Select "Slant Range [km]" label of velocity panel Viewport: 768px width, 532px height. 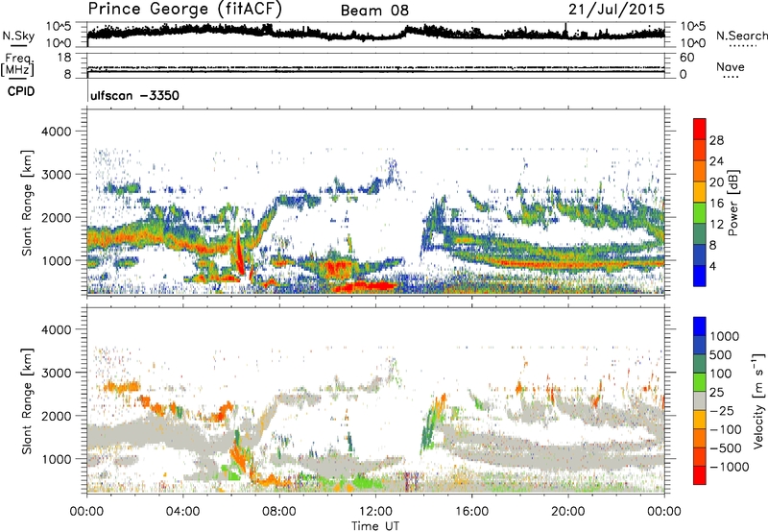[27, 400]
